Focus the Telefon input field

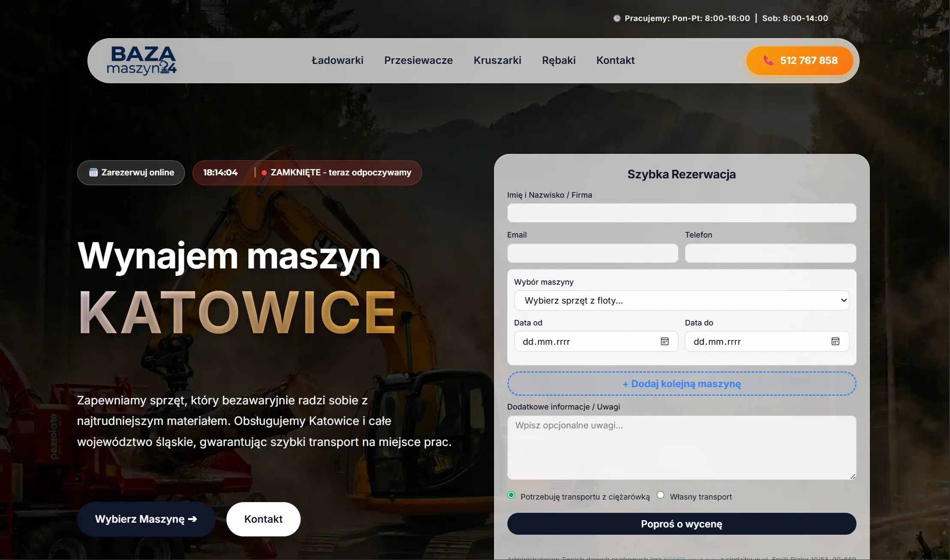point(770,253)
